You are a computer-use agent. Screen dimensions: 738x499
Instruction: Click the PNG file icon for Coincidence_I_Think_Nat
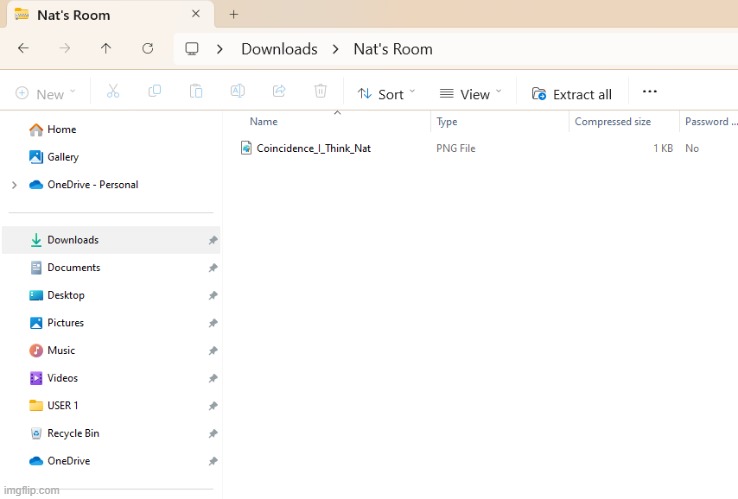(246, 148)
